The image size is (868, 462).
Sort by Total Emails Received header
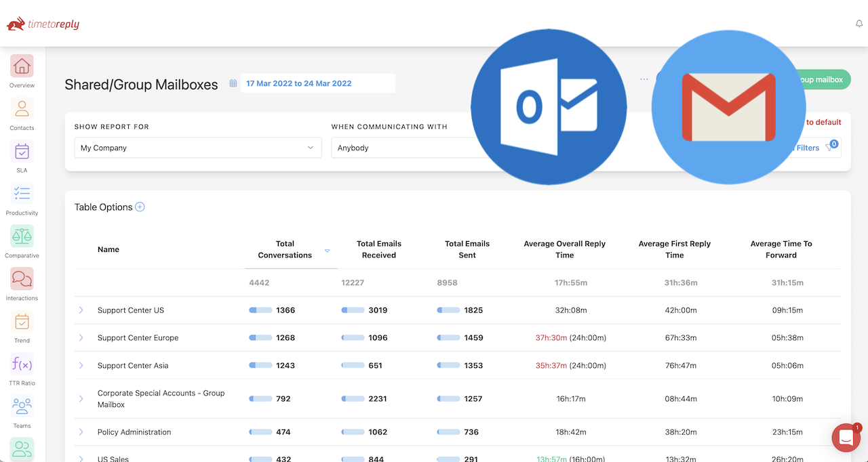[x=379, y=249]
